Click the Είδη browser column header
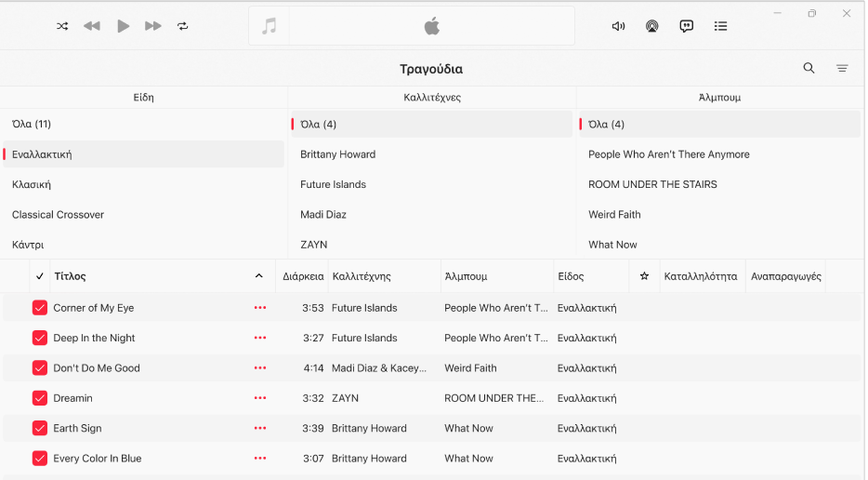Viewport: 868px width, 480px height. point(143,98)
